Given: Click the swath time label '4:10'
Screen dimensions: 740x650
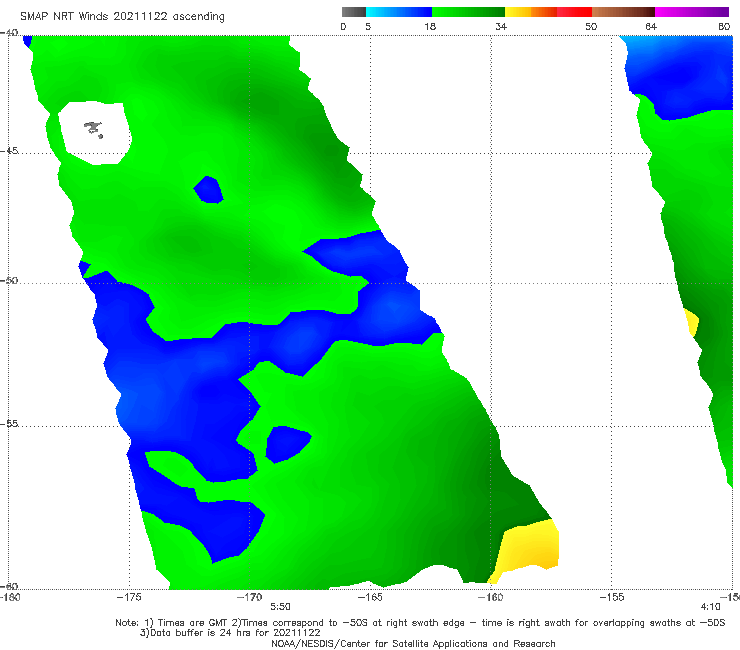Looking at the screenshot, I should point(710,607).
